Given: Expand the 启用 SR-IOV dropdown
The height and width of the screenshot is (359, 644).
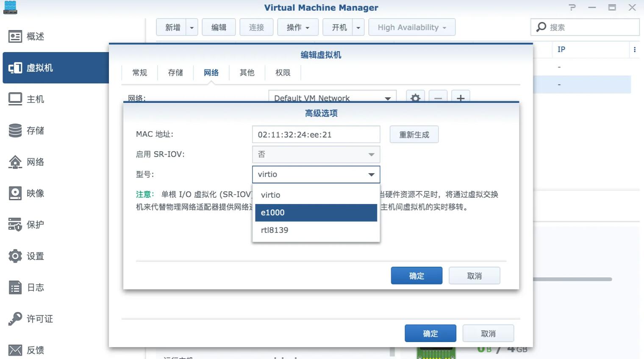Looking at the screenshot, I should point(371,155).
